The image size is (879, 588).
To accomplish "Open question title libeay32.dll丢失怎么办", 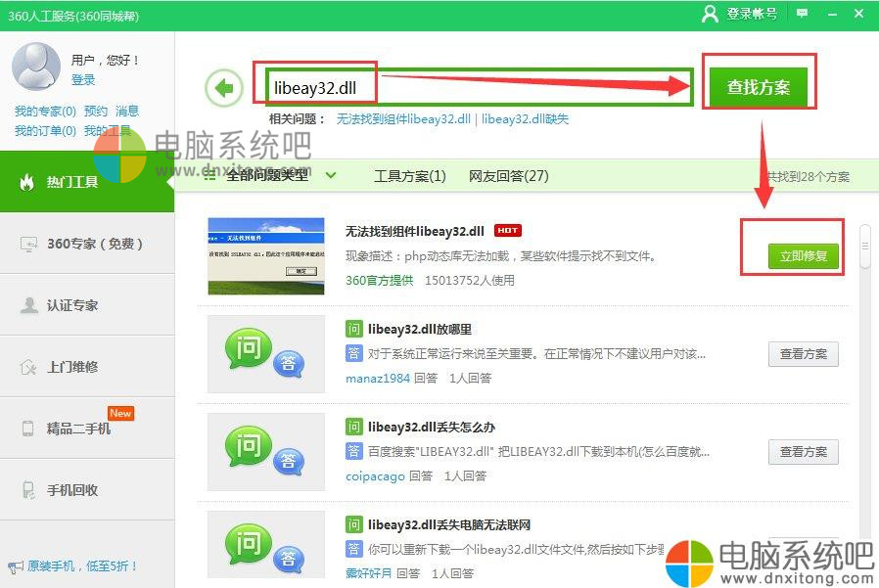I will (x=432, y=428).
